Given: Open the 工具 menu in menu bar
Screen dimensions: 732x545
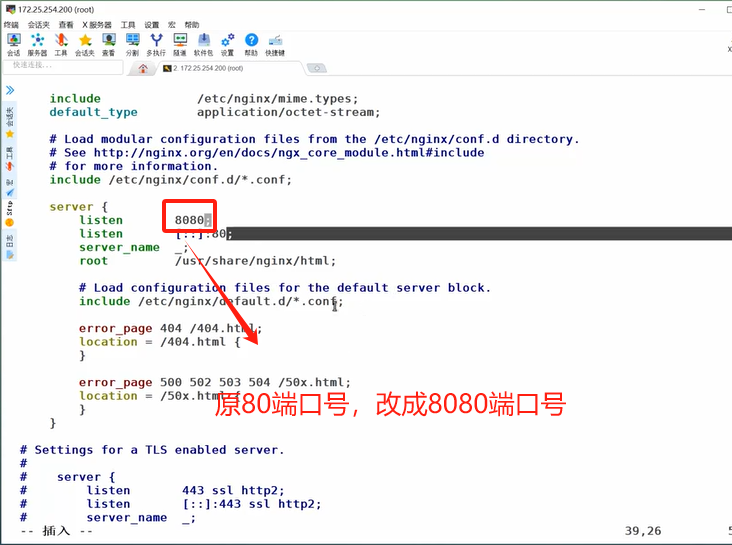Looking at the screenshot, I should pyautogui.click(x=128, y=25).
